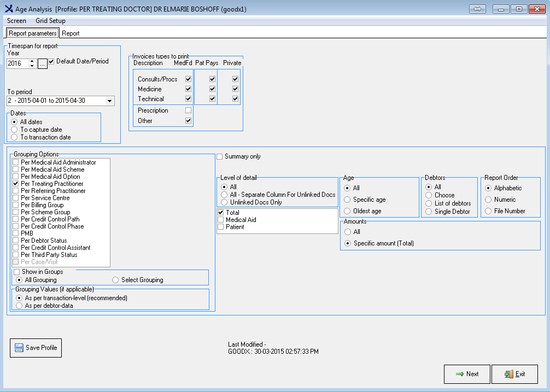Image resolution: width=550 pixels, height=392 pixels.
Task: Tick the Prescription MedFd checkbox
Action: pyautogui.click(x=188, y=110)
